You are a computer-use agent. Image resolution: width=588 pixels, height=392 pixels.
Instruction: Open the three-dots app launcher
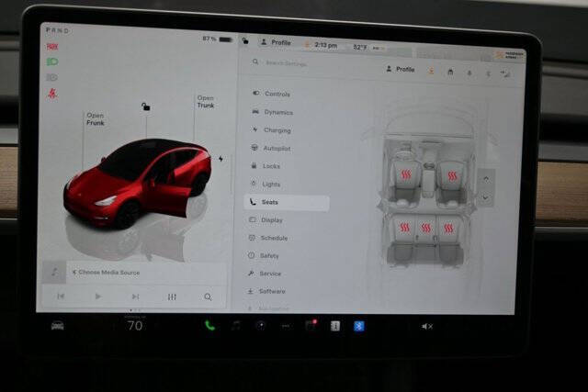(286, 326)
